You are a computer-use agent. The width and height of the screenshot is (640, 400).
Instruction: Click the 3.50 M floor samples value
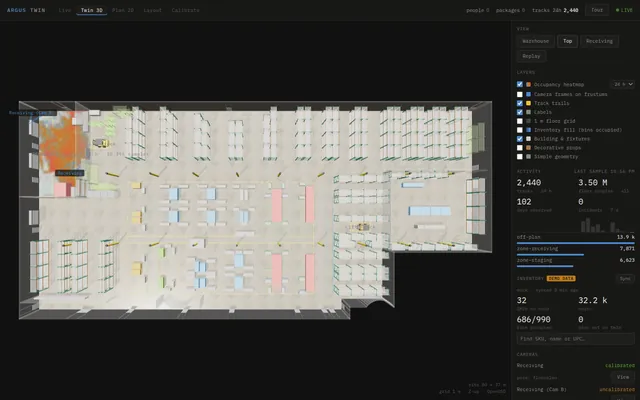click(x=592, y=182)
